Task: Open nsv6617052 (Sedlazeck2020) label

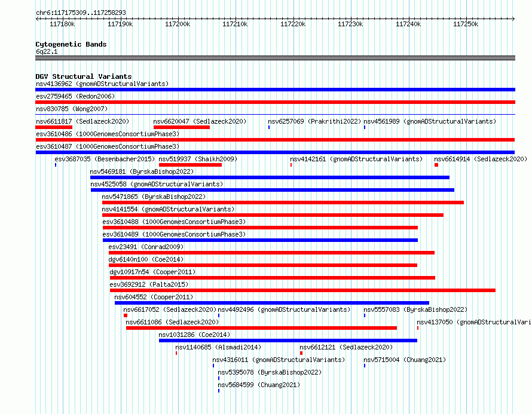Action: tap(170, 309)
